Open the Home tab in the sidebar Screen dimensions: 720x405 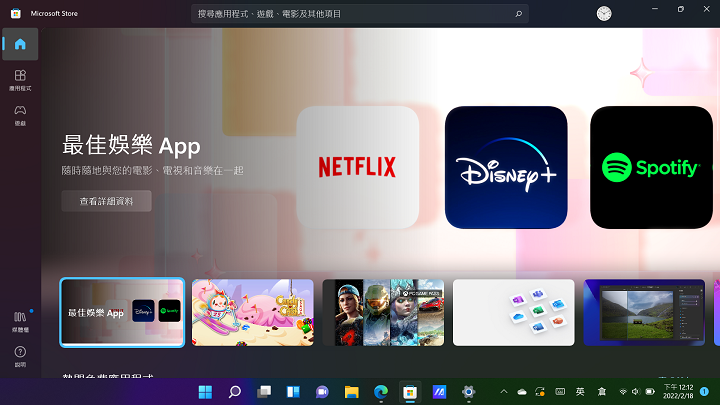point(20,44)
